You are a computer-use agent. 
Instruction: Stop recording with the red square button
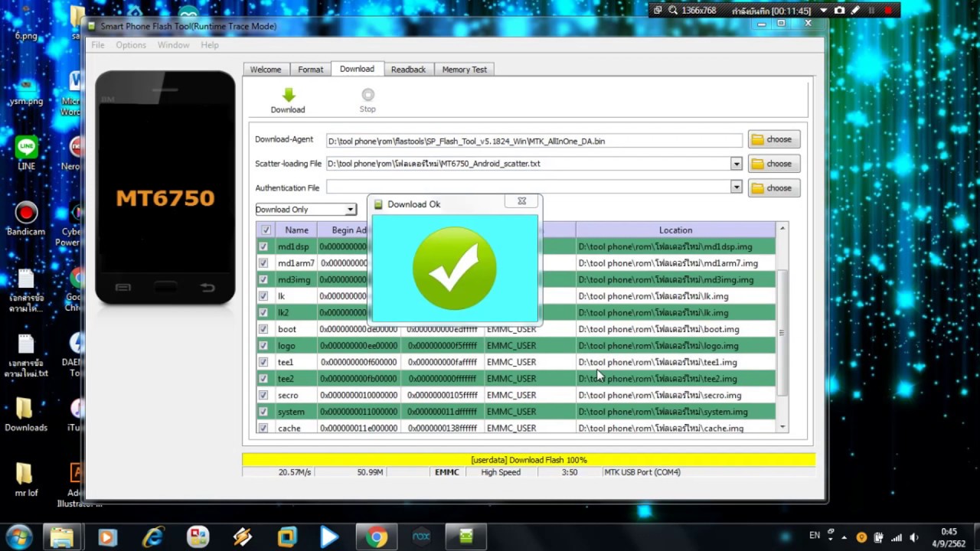(888, 11)
